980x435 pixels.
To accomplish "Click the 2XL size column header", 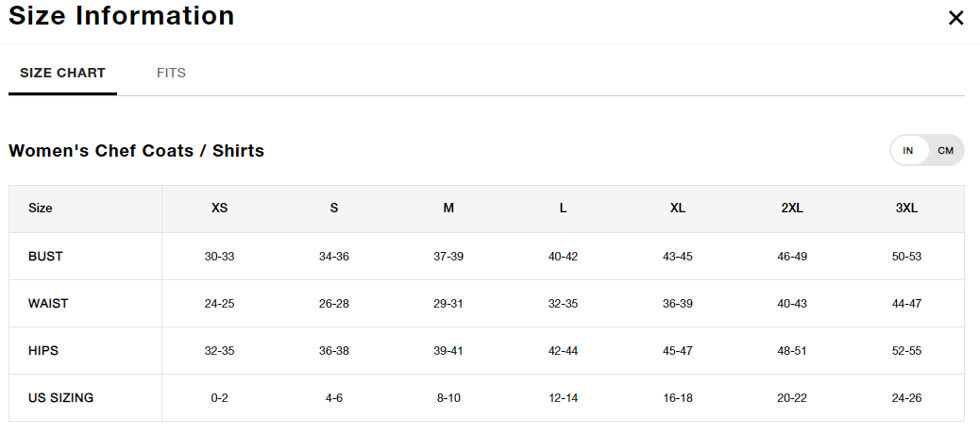I will (792, 209).
